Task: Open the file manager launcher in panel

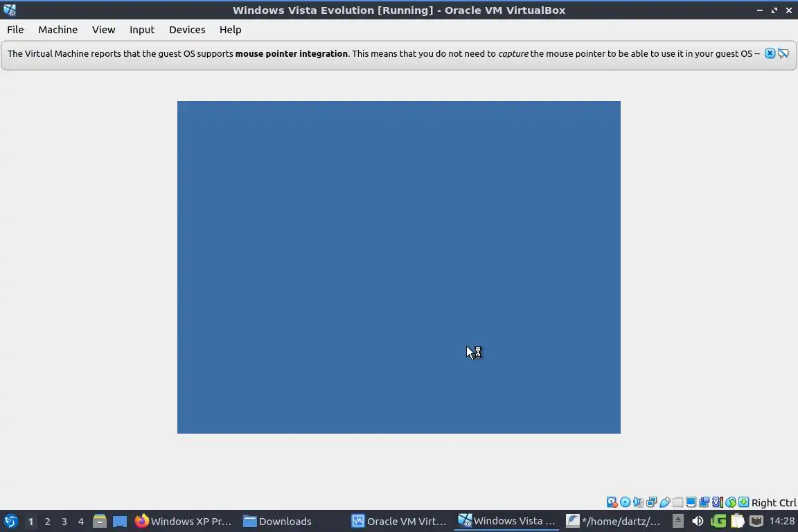Action: 100,522
